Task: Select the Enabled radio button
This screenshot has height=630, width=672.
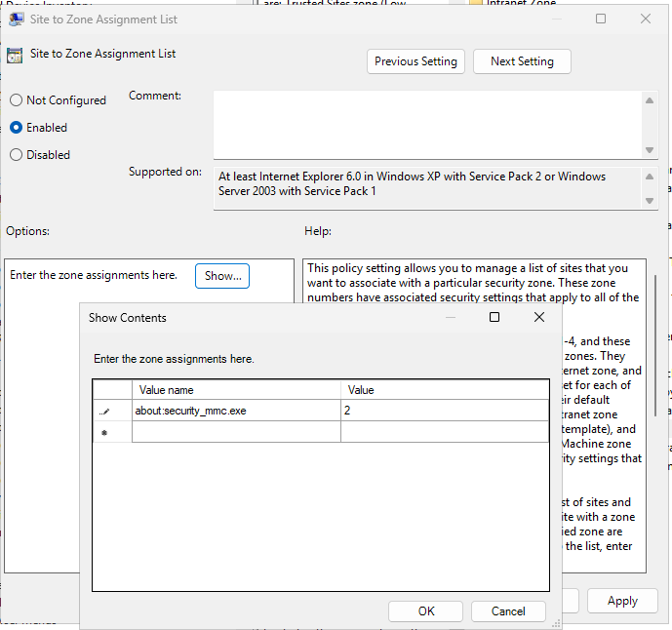Action: (16, 128)
